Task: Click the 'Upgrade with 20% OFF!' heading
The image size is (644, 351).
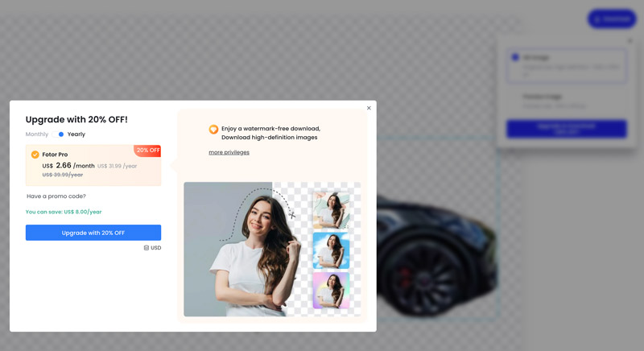Action: (76, 119)
